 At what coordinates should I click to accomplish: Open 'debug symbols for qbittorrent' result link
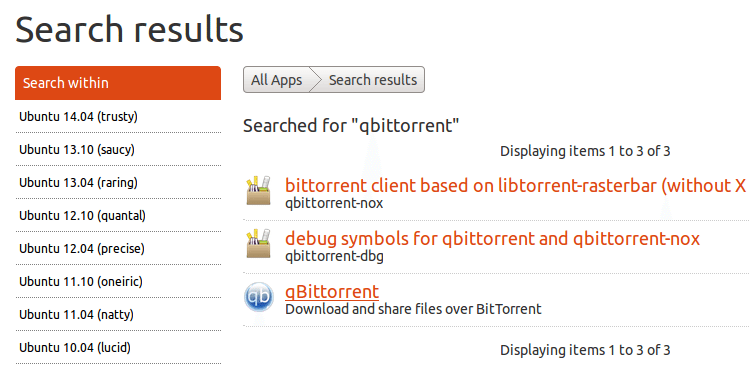(x=493, y=238)
